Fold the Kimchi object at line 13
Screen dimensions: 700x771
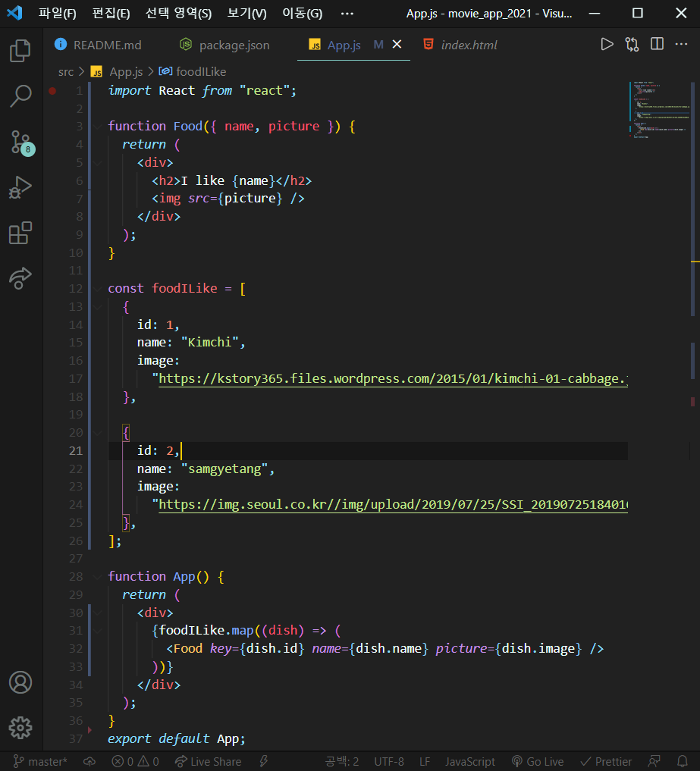point(97,307)
